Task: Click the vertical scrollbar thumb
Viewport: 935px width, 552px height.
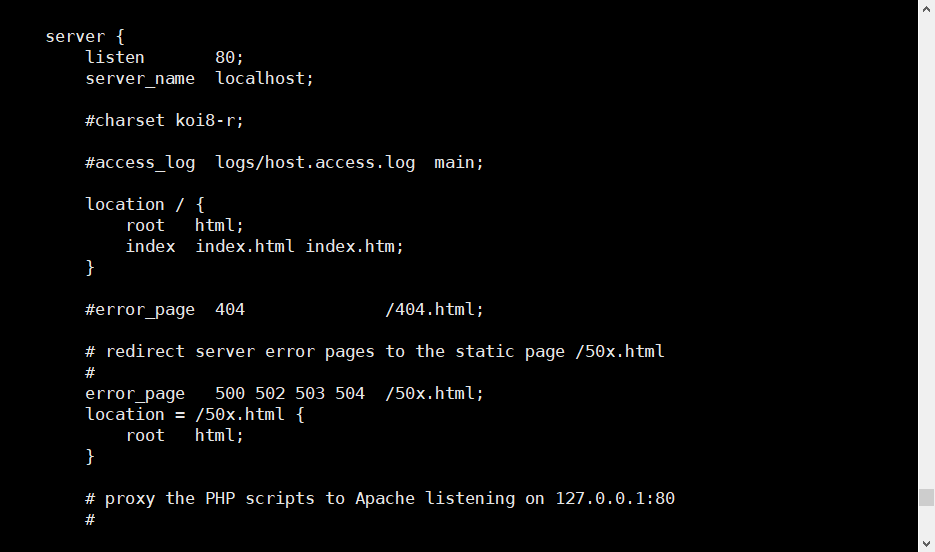Action: pos(926,498)
